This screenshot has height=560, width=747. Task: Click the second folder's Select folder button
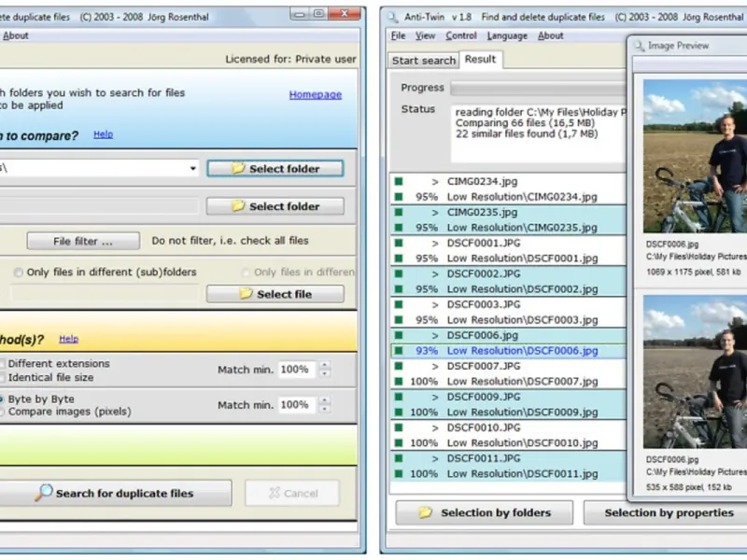[275, 206]
